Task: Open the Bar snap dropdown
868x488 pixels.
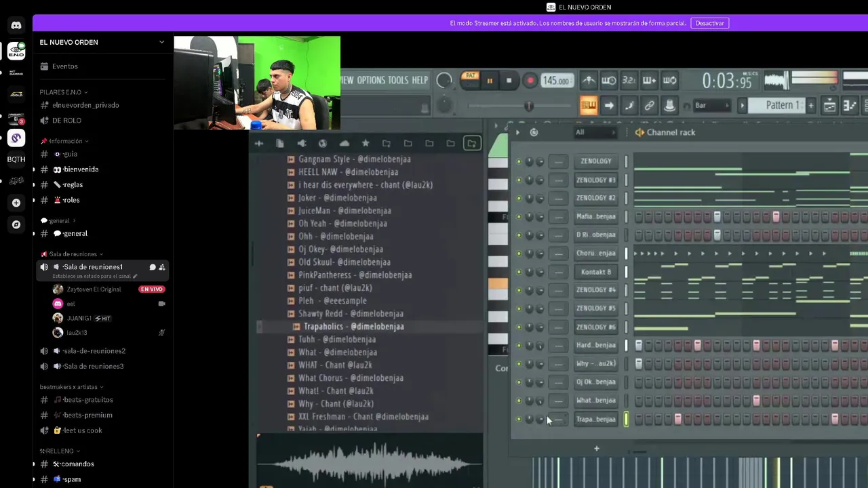Action: coord(711,106)
